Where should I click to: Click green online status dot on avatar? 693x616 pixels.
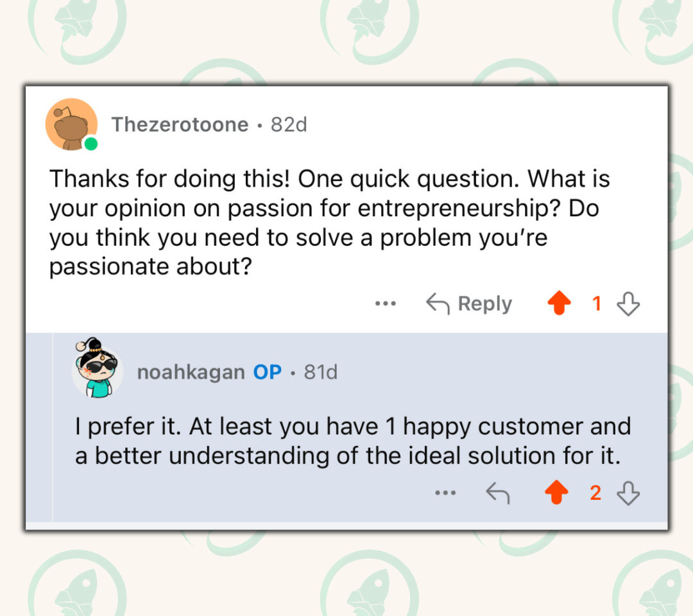91,144
